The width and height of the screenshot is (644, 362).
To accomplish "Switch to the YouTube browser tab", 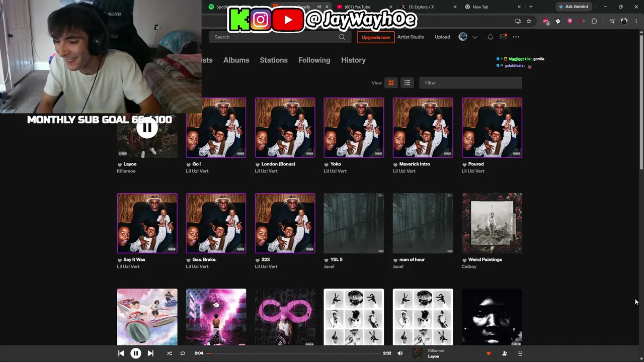I will 363,7.
